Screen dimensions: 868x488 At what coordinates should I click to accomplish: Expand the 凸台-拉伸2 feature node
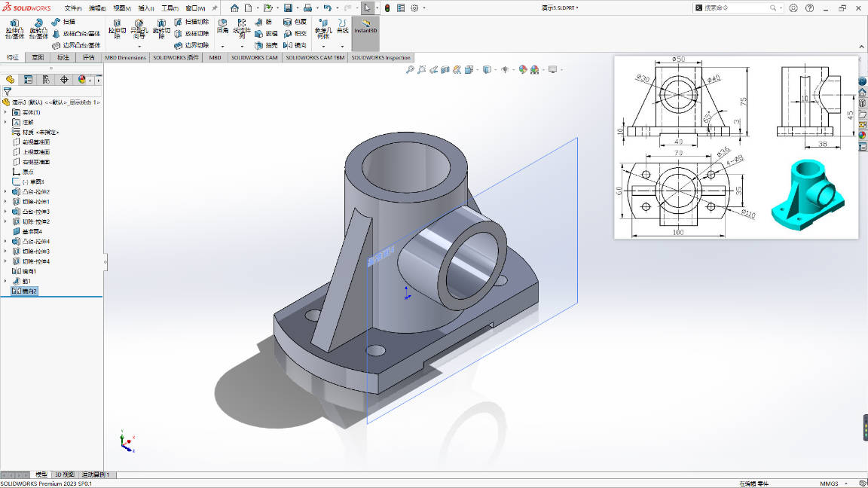coord(5,192)
